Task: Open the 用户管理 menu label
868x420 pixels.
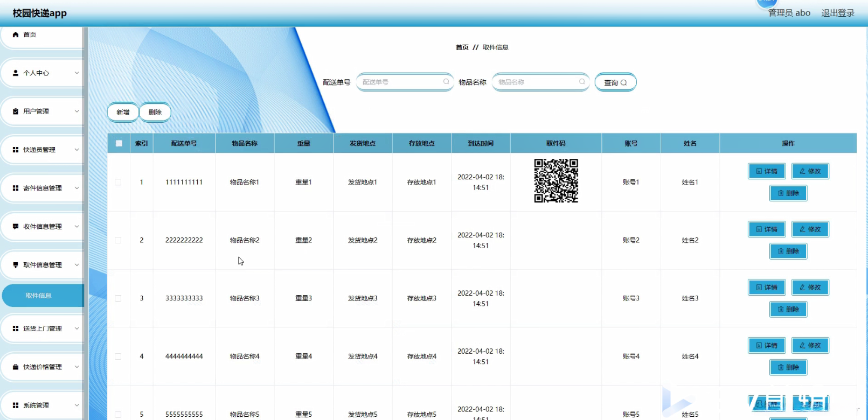Action: (36, 111)
